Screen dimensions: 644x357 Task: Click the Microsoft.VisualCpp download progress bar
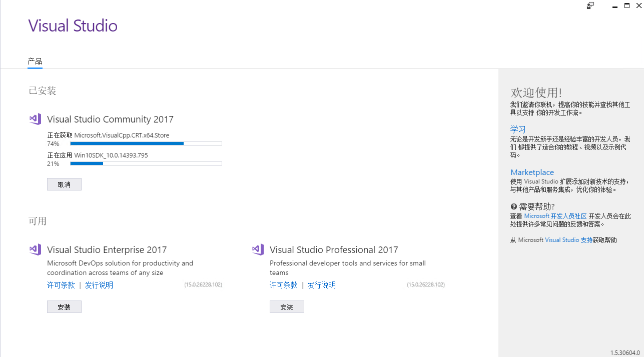(x=145, y=143)
